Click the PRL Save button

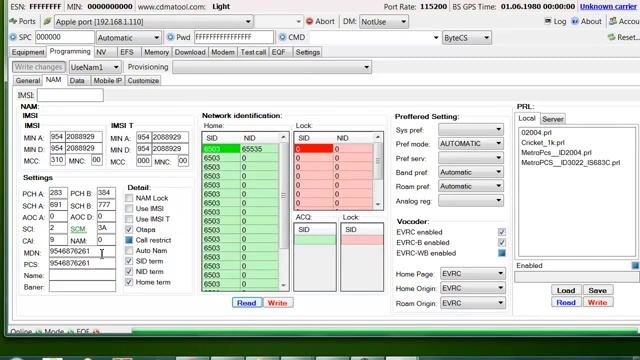click(x=598, y=290)
